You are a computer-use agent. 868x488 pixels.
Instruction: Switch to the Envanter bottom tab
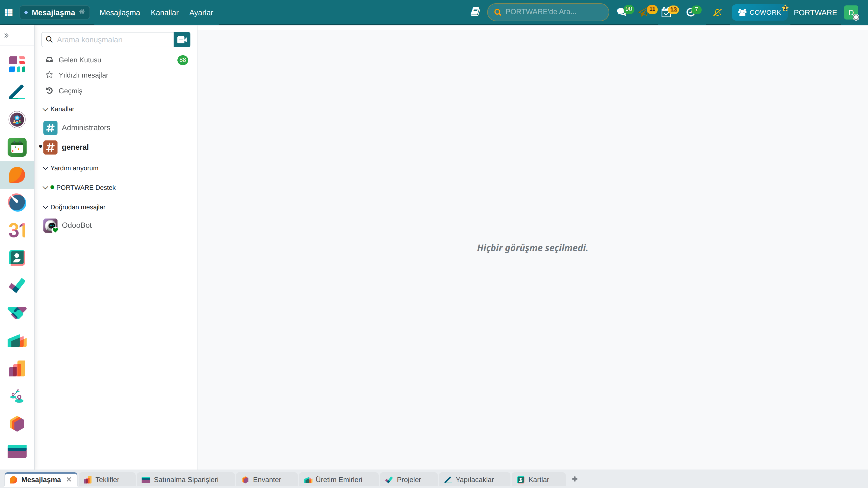click(x=267, y=480)
